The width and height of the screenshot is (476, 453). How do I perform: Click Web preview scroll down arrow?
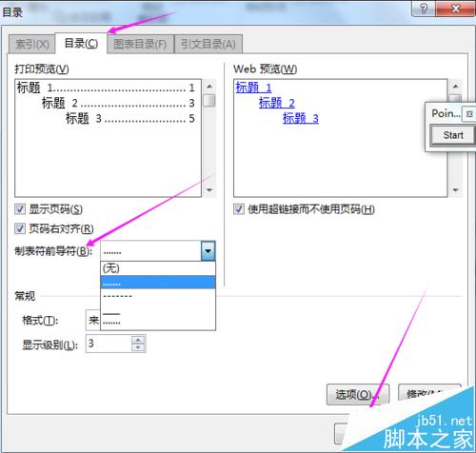[456, 190]
